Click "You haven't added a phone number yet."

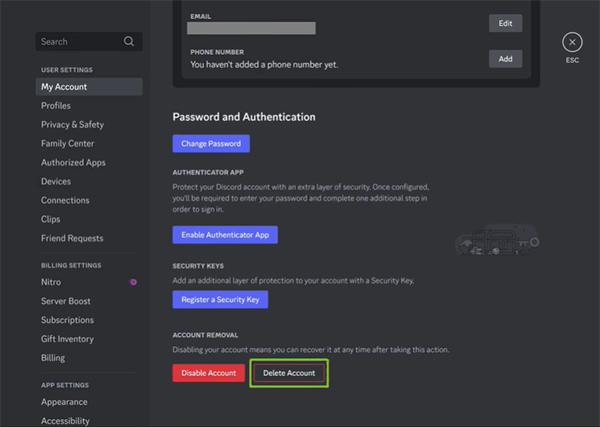click(264, 65)
